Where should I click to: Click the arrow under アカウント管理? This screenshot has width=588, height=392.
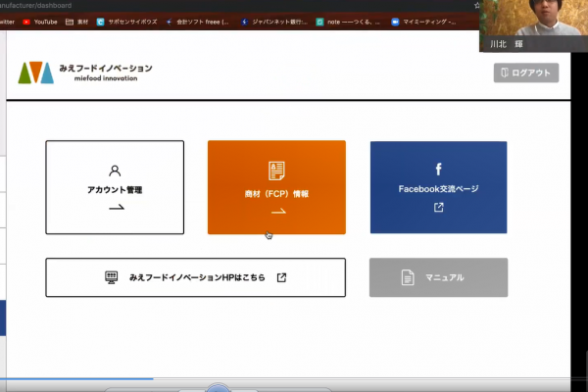pos(117,207)
